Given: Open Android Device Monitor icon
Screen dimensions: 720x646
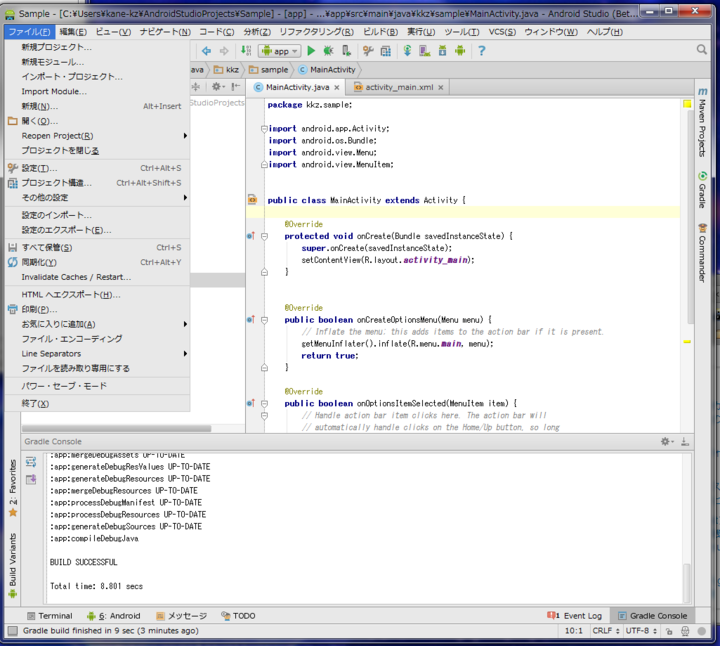Looking at the screenshot, I should click(460, 51).
